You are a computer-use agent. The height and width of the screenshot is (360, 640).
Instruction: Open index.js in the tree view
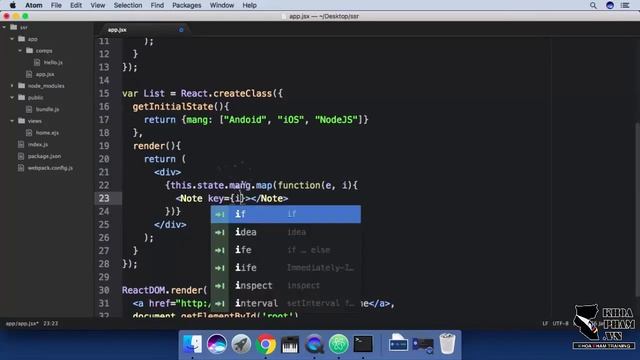click(x=38, y=144)
